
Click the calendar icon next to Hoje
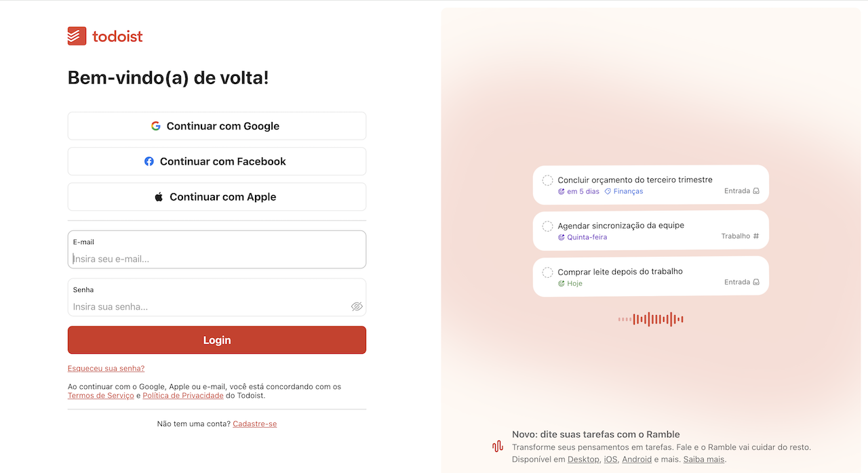pyautogui.click(x=561, y=283)
